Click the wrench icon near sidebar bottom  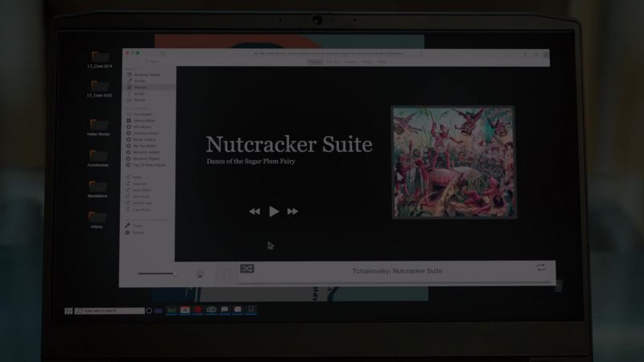pos(128,225)
